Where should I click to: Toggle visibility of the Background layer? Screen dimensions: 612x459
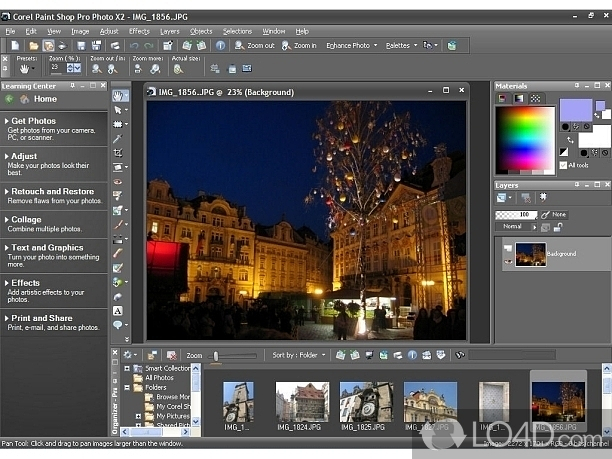tap(508, 260)
